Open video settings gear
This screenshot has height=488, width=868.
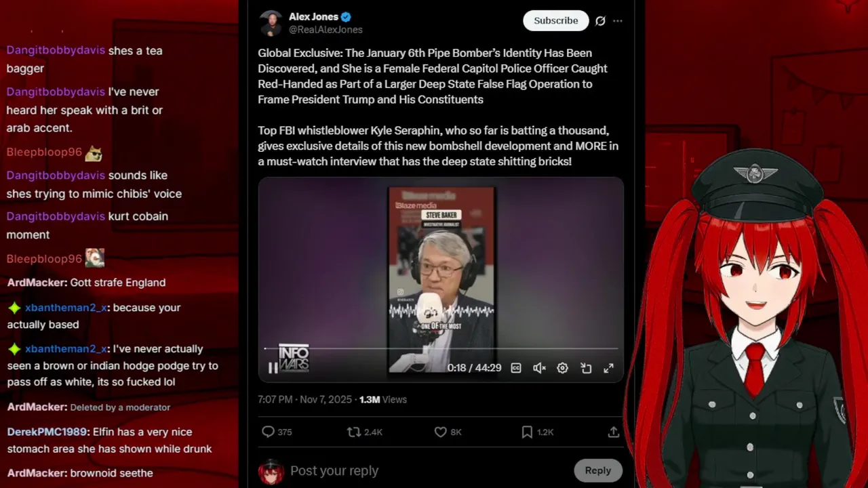(562, 368)
